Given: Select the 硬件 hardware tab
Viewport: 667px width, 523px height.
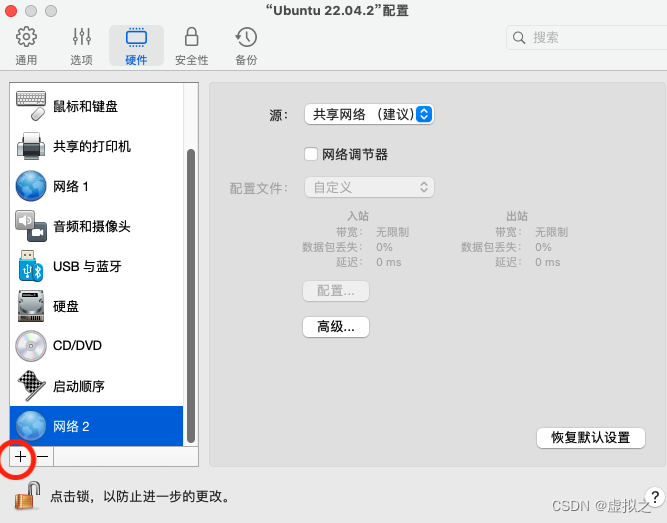Looking at the screenshot, I should [x=136, y=46].
